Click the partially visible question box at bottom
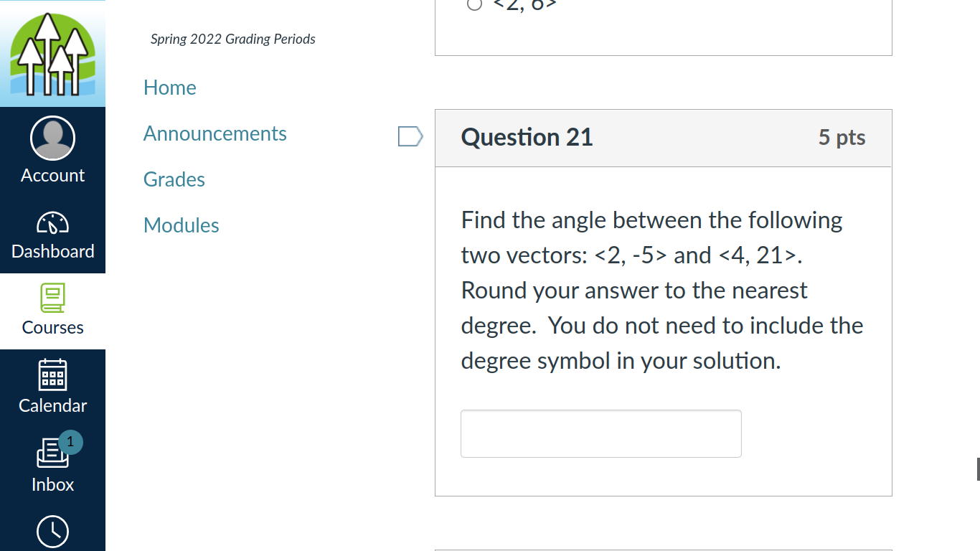 click(663, 547)
